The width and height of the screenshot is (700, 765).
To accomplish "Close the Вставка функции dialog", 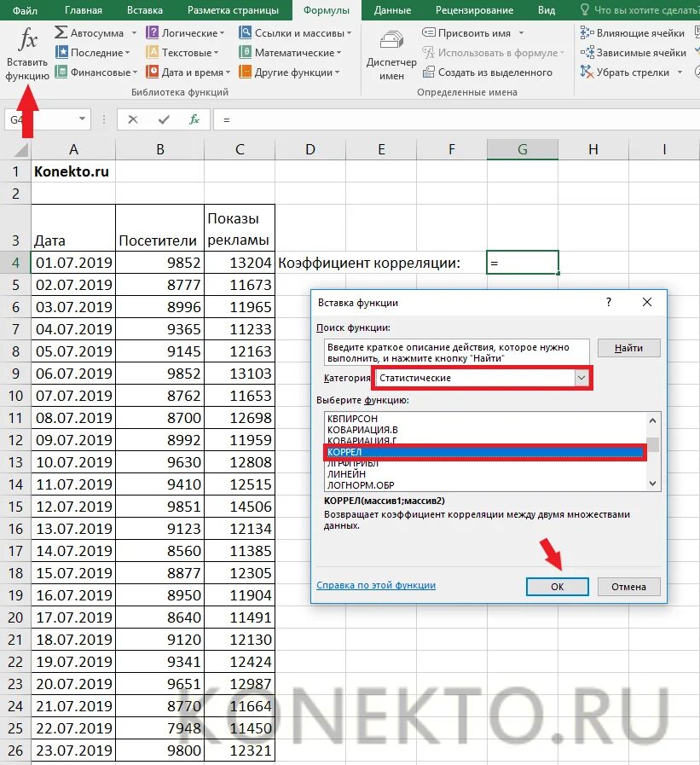I will tap(647, 302).
